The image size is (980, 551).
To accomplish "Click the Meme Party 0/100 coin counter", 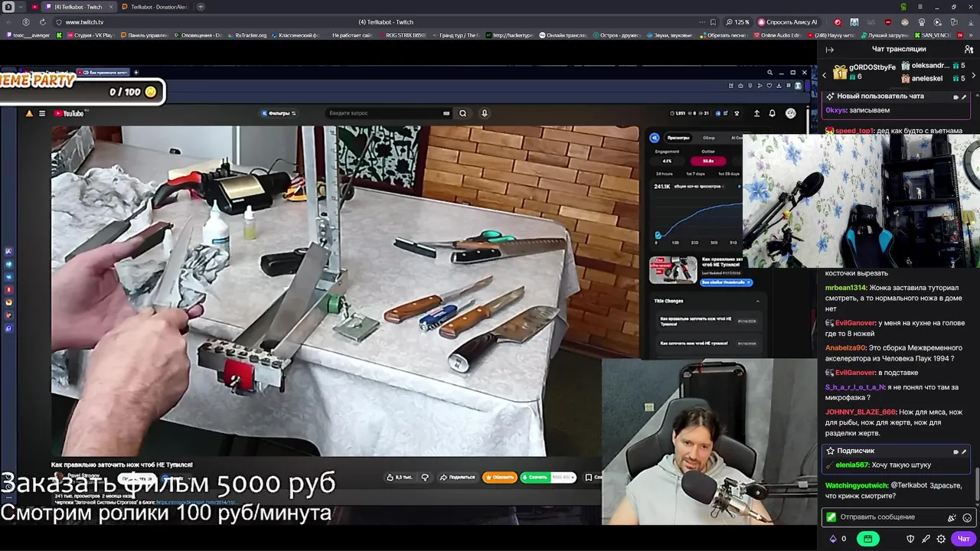I will click(133, 92).
